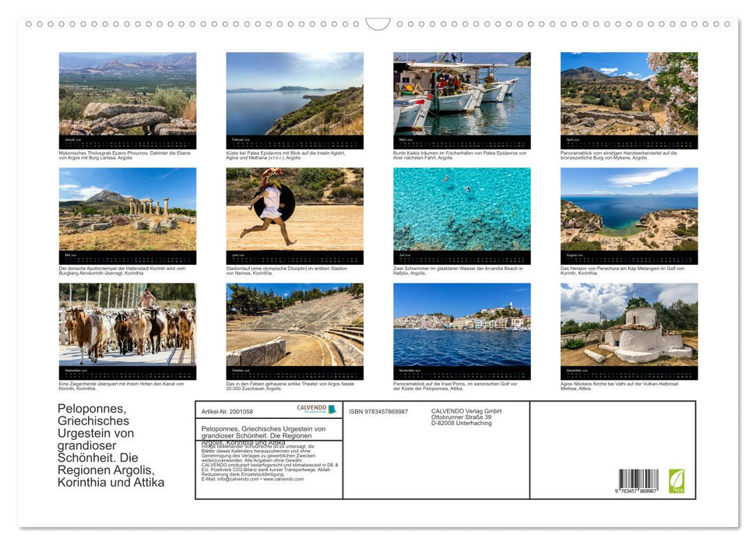Click the barcode at bottom right
The width and height of the screenshot is (756, 545).
(638, 480)
